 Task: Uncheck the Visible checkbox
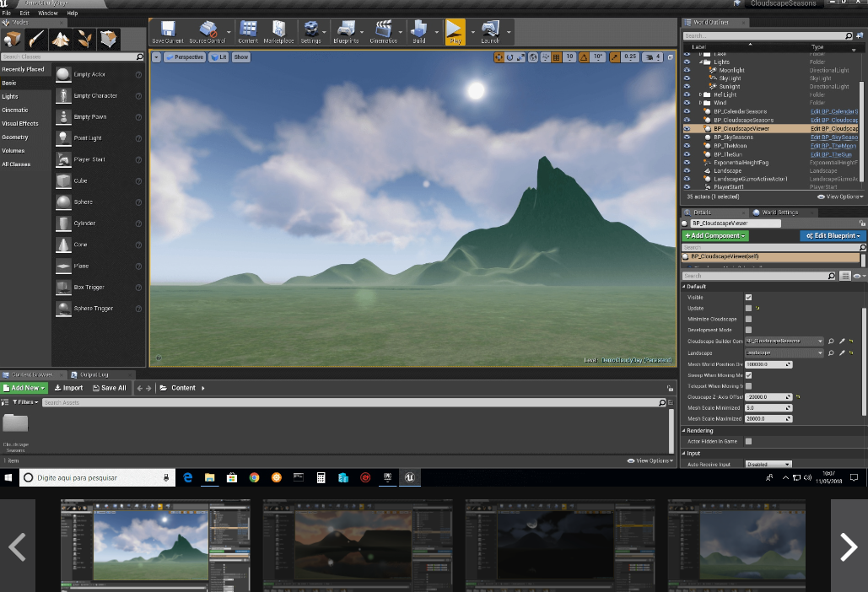pyautogui.click(x=748, y=297)
